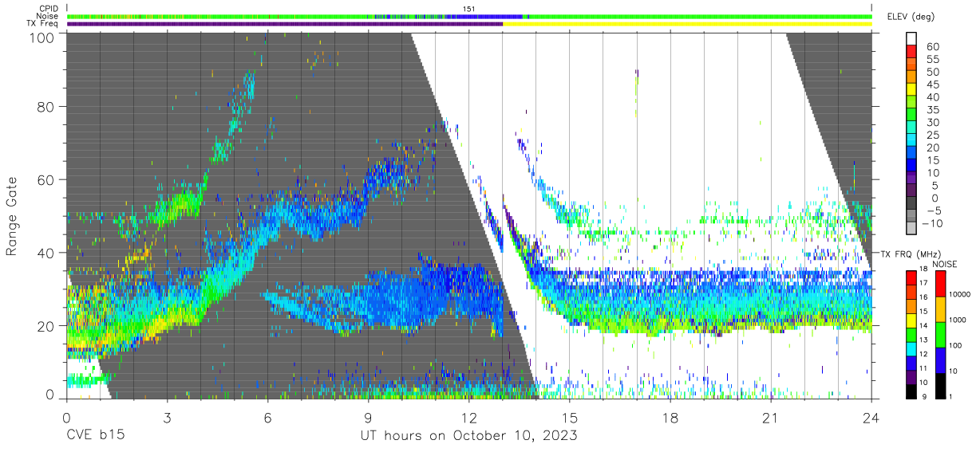Click the '40' tick on the Range Gate axis

point(46,253)
